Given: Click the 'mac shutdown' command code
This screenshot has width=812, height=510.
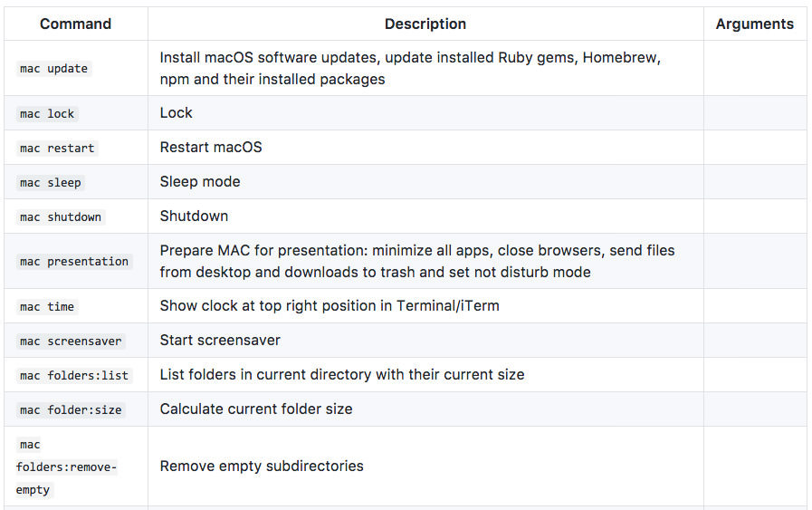Looking at the screenshot, I should (x=61, y=217).
